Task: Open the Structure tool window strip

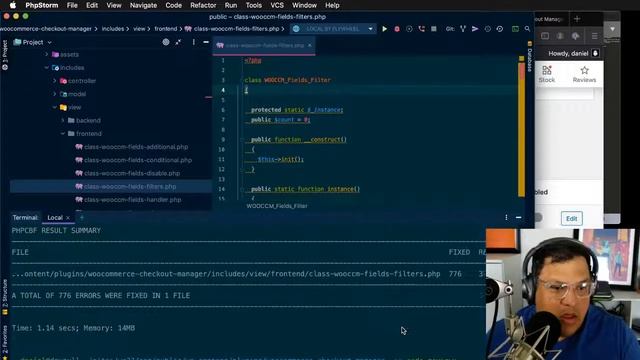Action: (5, 297)
